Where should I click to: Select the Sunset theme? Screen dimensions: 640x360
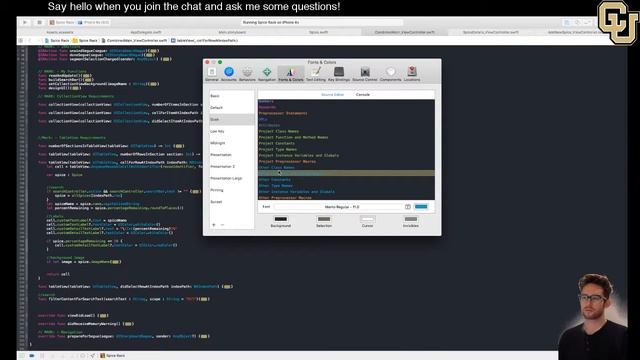tap(231, 202)
